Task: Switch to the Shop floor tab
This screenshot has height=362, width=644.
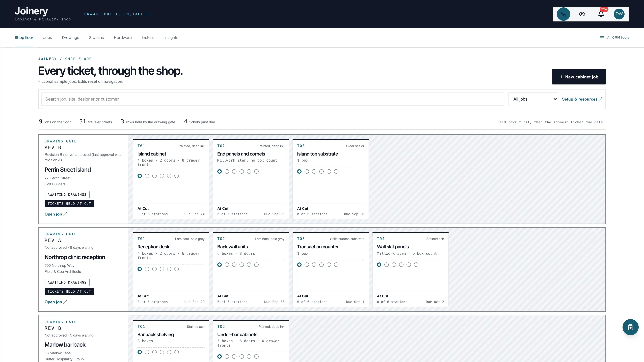Action: pos(24,38)
